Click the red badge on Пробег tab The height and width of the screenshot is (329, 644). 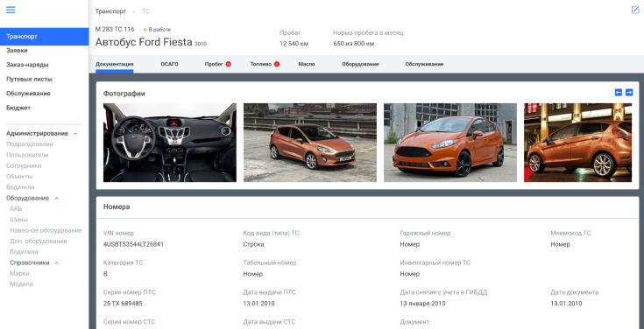228,64
